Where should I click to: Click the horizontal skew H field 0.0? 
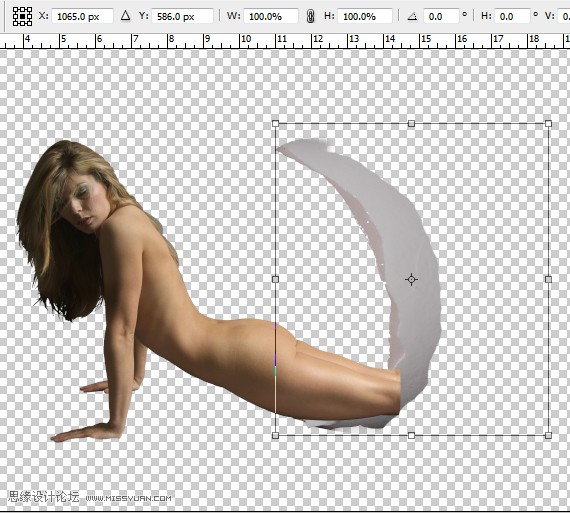click(512, 16)
